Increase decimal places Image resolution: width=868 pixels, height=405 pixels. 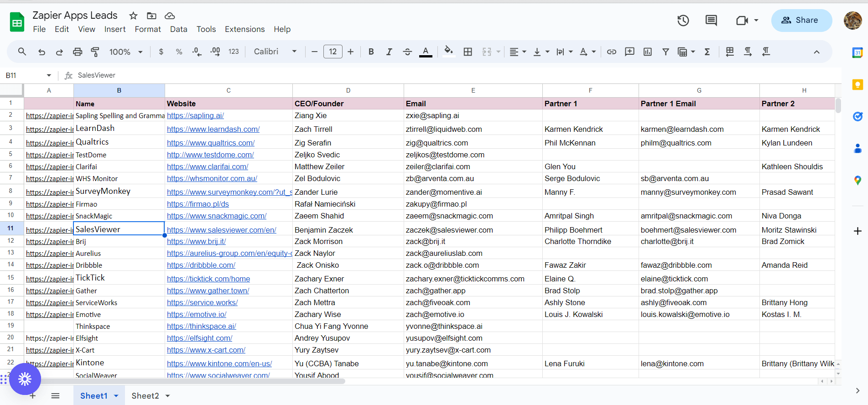coord(215,52)
